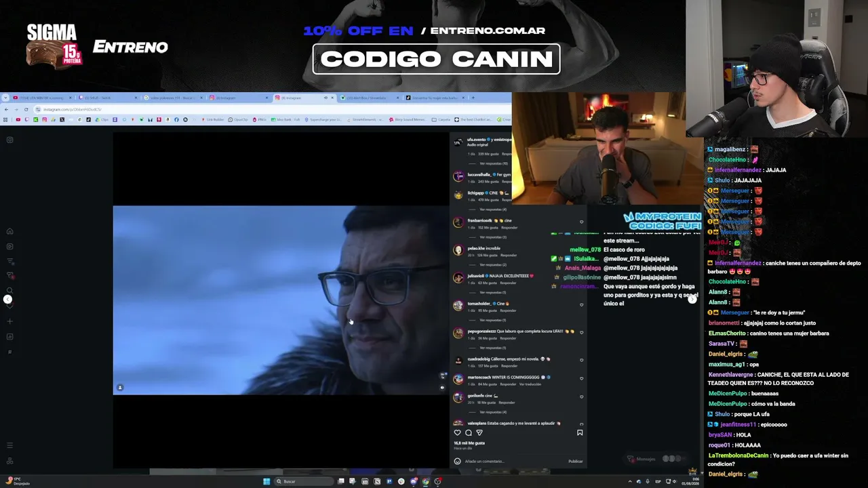Reload the page in browser
868x488 pixels.
point(26,109)
